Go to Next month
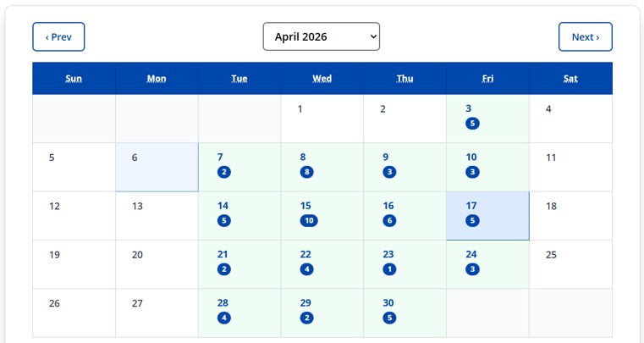Image resolution: width=644 pixels, height=343 pixels. [x=585, y=36]
